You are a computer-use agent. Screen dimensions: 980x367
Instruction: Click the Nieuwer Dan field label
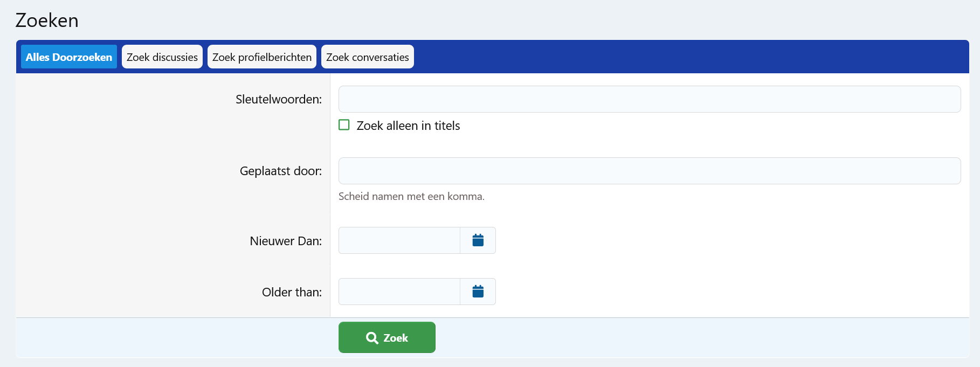point(285,241)
